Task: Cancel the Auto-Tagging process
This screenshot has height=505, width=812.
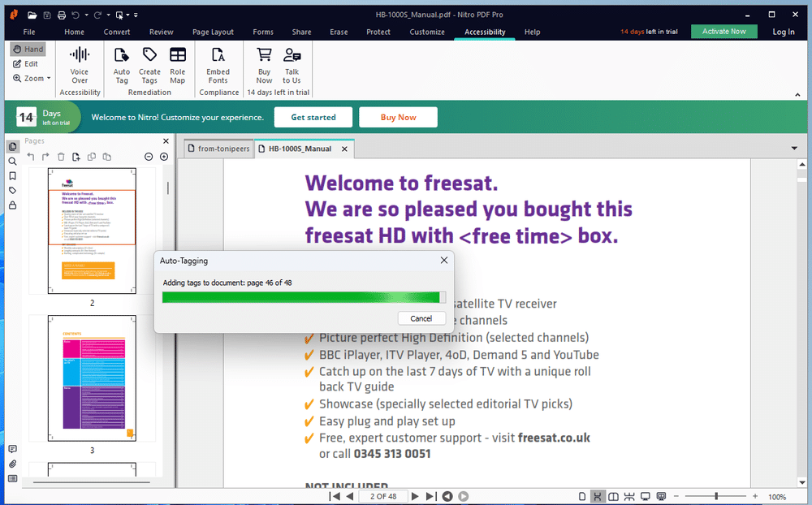Action: pos(421,318)
